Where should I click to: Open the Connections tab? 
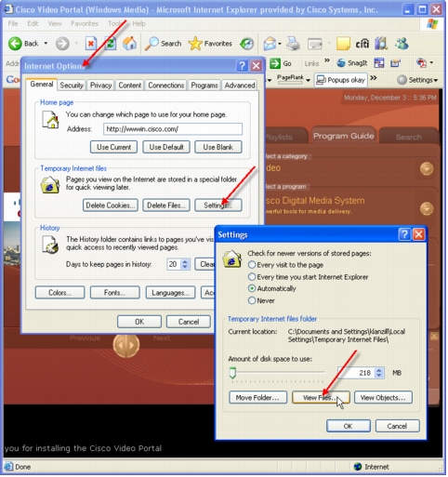tap(166, 86)
